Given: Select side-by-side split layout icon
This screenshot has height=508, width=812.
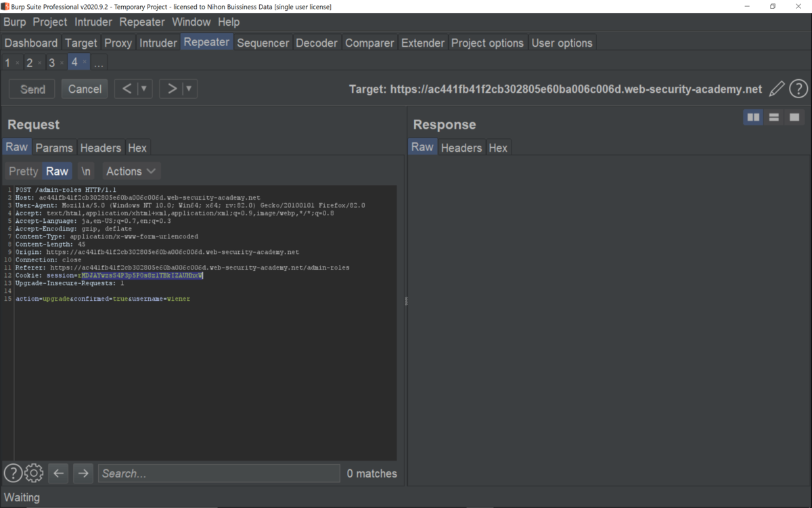Looking at the screenshot, I should pyautogui.click(x=753, y=117).
